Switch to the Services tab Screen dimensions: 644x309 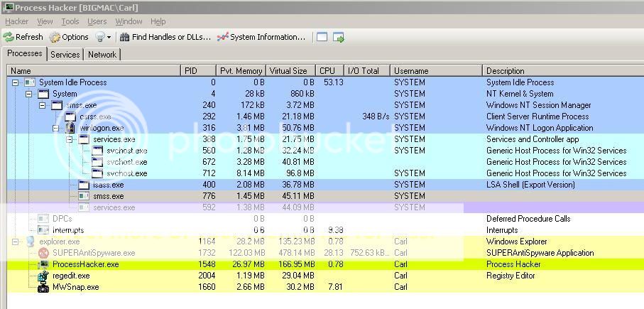coord(65,55)
